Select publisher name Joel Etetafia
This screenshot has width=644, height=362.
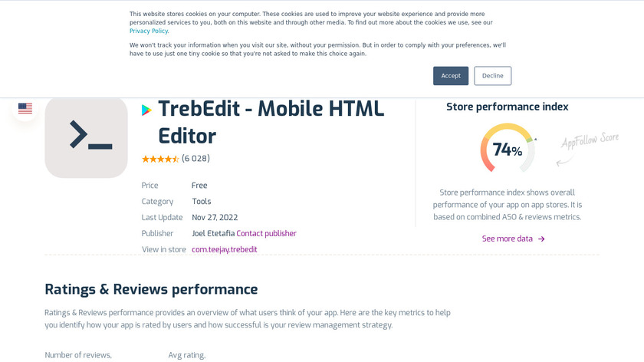pos(213,233)
